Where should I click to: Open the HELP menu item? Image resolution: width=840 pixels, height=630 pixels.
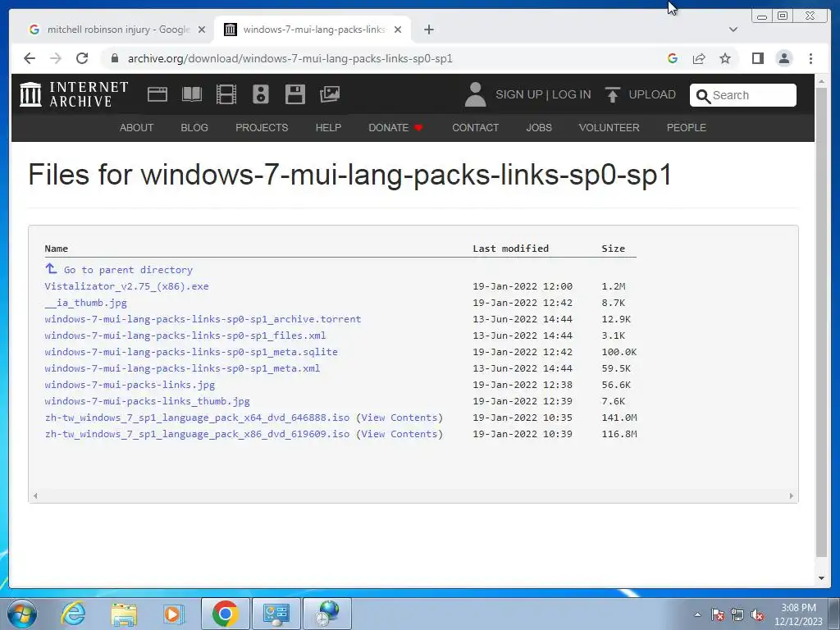click(328, 127)
